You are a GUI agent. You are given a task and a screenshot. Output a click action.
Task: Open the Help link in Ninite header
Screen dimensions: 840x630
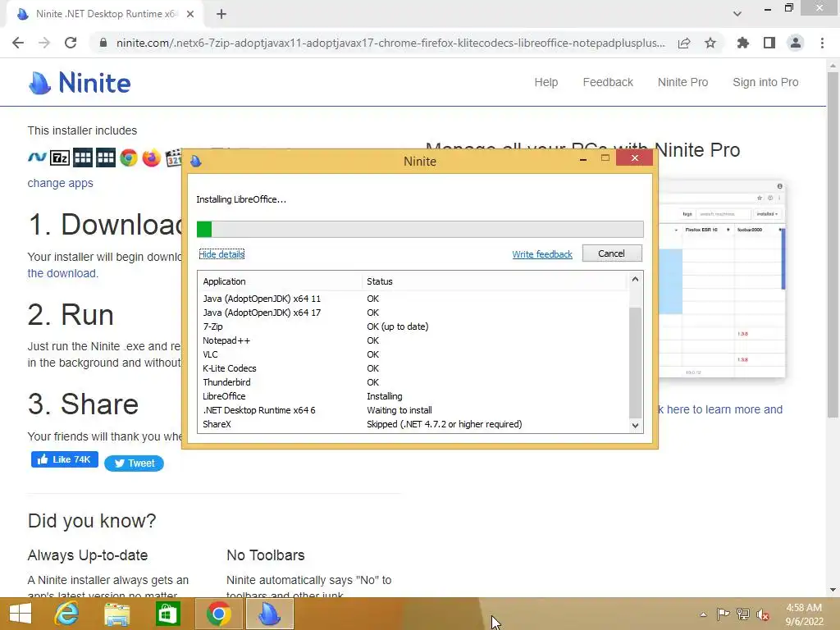click(x=546, y=82)
